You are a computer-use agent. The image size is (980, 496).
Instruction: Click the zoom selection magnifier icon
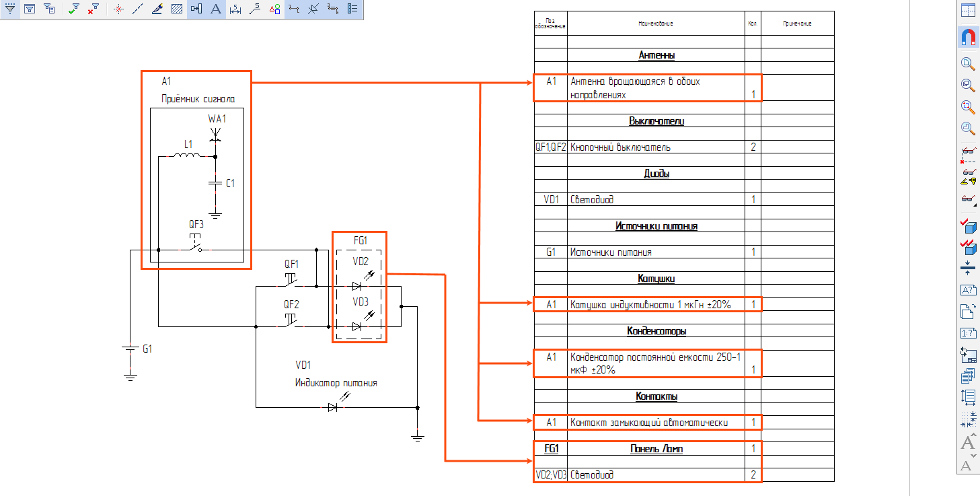point(967,106)
